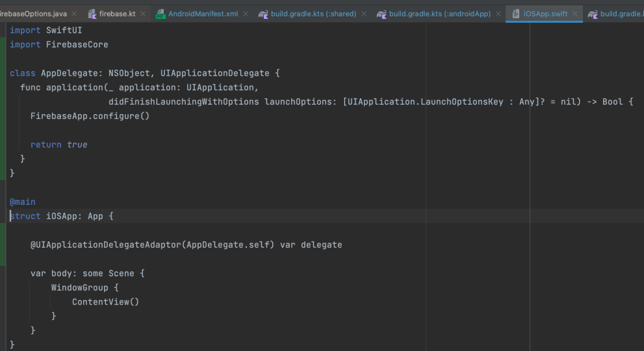Close the build.gradle.kts (:shared) tab
Viewport: 644px width, 351px height.
pyautogui.click(x=364, y=13)
